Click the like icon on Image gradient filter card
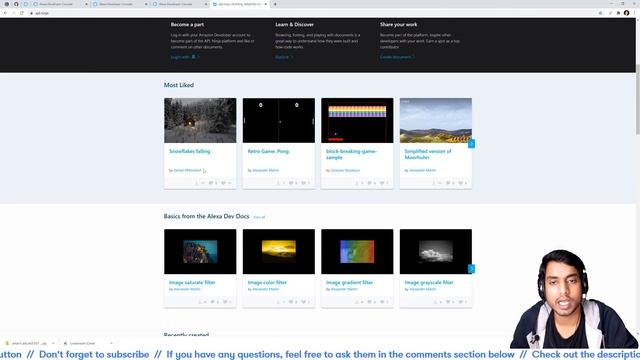 (x=382, y=302)
